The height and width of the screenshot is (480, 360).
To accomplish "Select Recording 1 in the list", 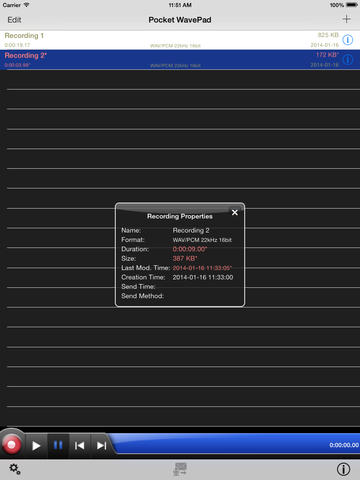I will [x=180, y=40].
